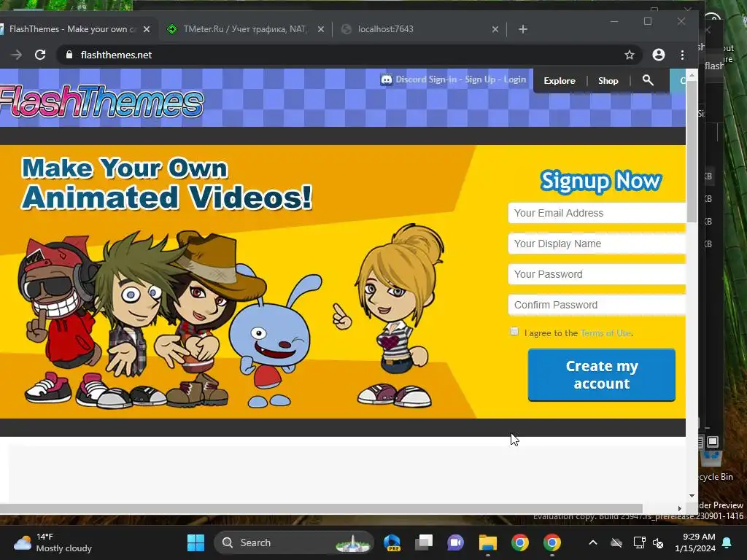This screenshot has height=560, width=747.
Task: Open the Chrome profile avatar menu
Action: pos(659,55)
